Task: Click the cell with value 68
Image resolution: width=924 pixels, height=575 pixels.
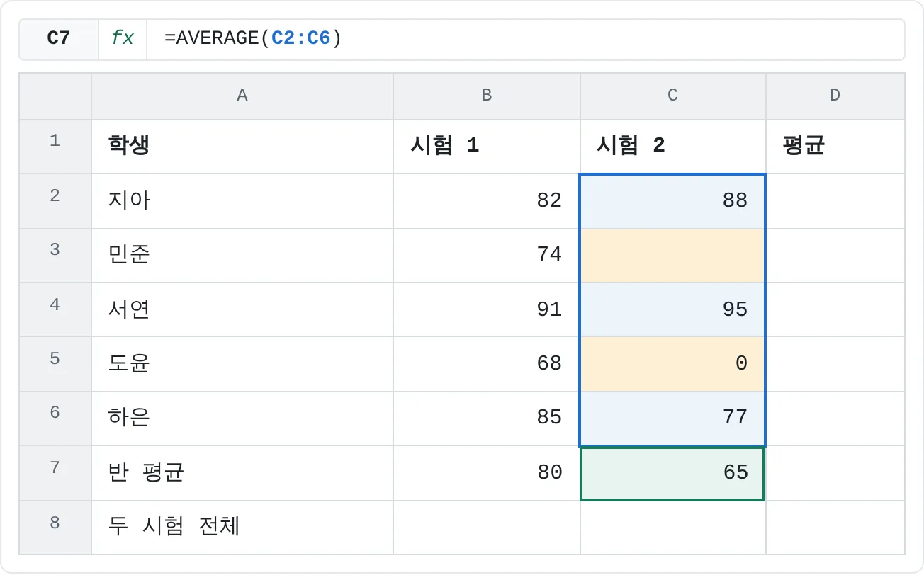Action: click(x=487, y=364)
